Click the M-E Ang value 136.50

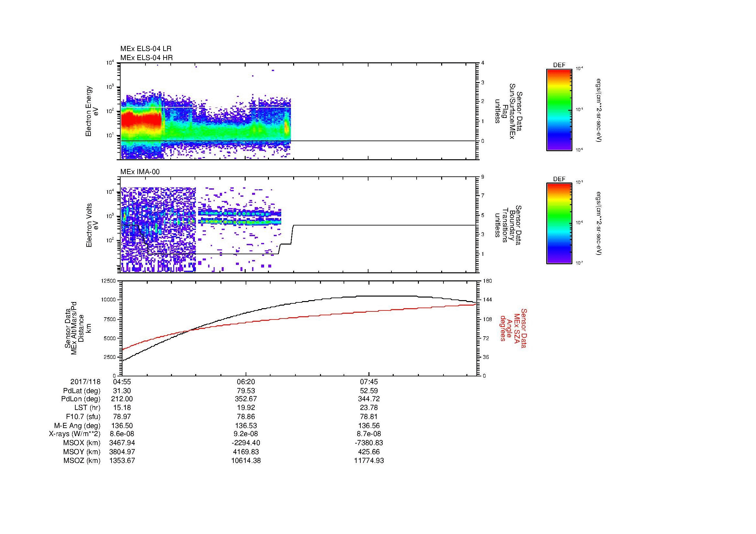point(122,425)
